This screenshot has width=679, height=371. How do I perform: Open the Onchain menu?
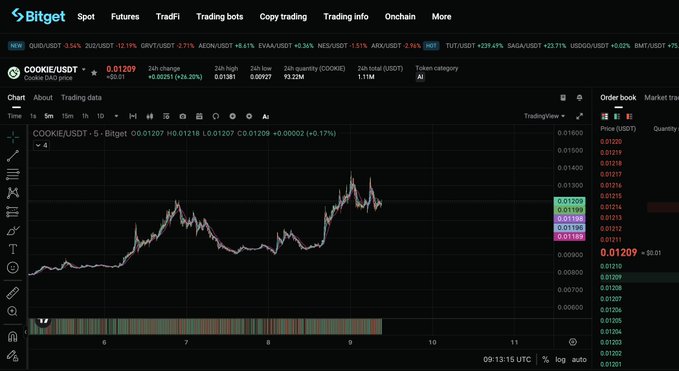click(x=400, y=16)
